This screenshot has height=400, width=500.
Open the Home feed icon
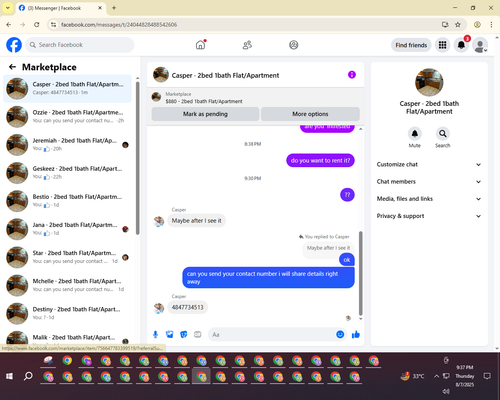point(200,45)
